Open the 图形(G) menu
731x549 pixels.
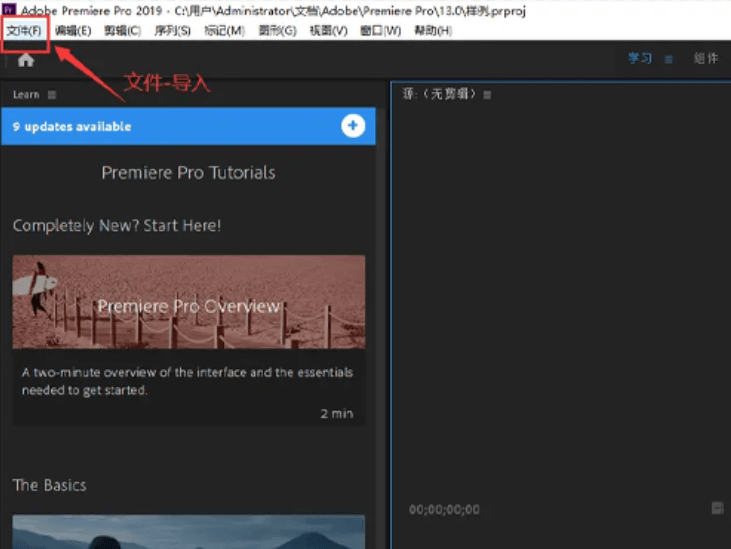[277, 31]
